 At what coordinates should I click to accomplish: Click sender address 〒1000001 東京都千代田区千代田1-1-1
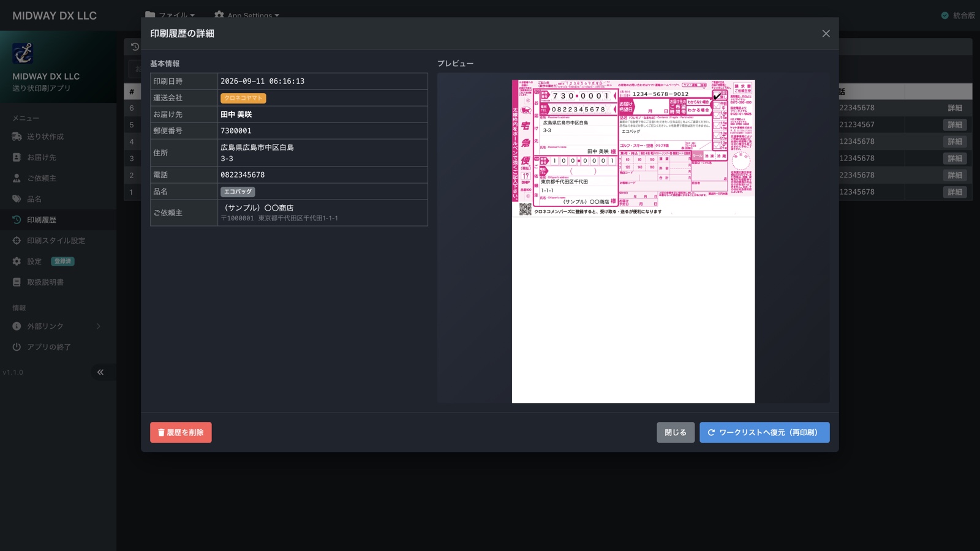coord(279,219)
